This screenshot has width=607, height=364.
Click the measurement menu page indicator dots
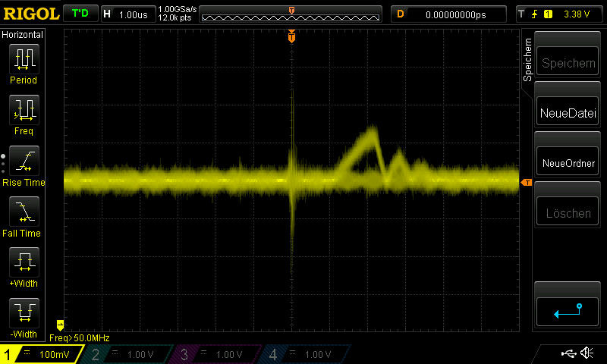pyautogui.click(x=3, y=164)
